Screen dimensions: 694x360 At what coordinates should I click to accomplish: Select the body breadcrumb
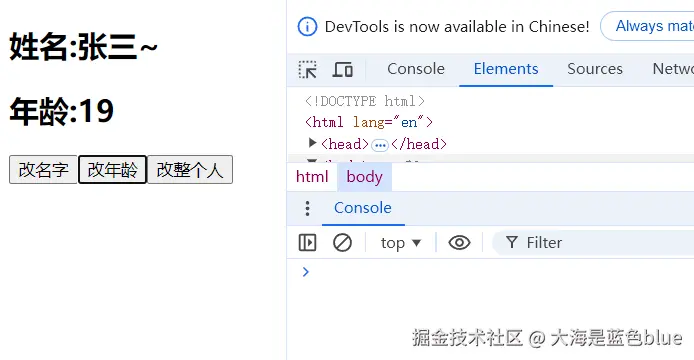click(x=364, y=177)
